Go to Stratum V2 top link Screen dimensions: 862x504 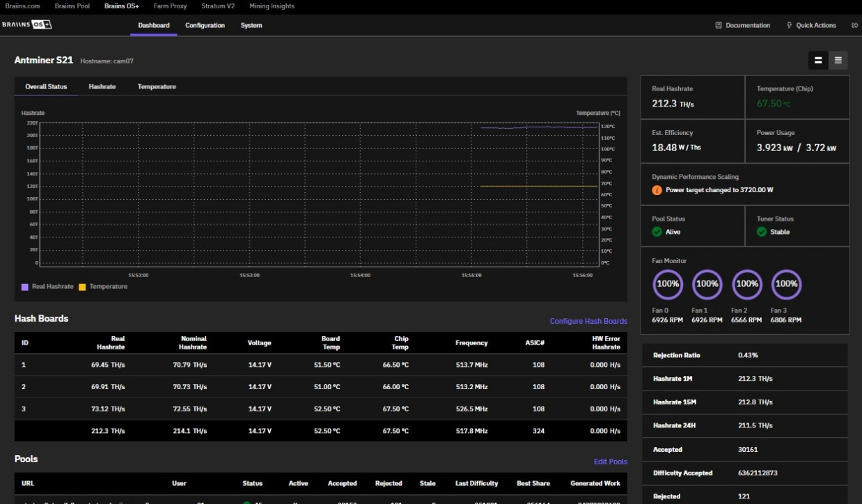(217, 6)
